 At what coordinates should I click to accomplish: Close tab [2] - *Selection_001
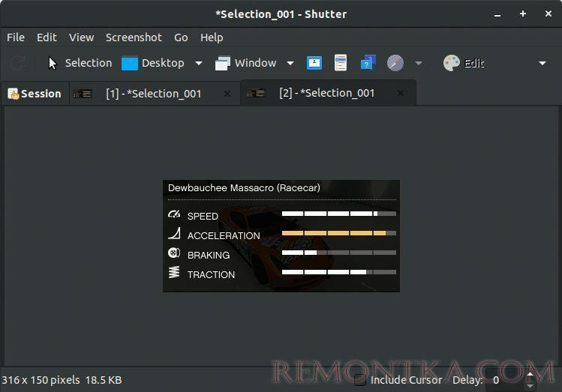click(x=401, y=93)
